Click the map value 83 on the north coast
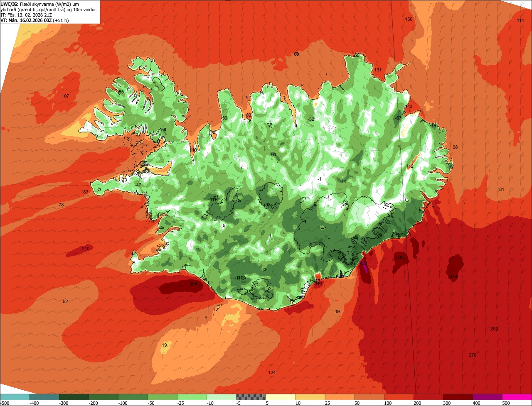532x406 pixels. coord(249,115)
